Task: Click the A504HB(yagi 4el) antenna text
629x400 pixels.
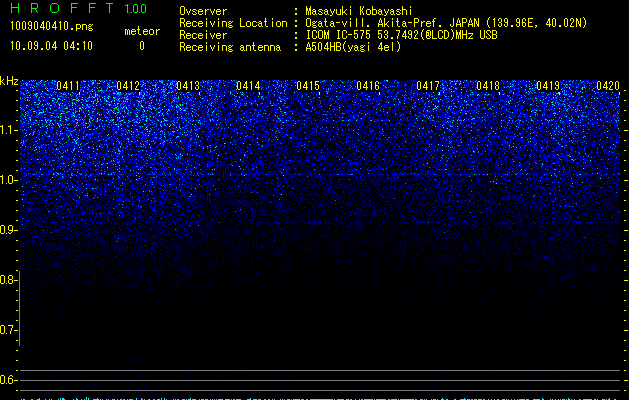Action: click(353, 47)
